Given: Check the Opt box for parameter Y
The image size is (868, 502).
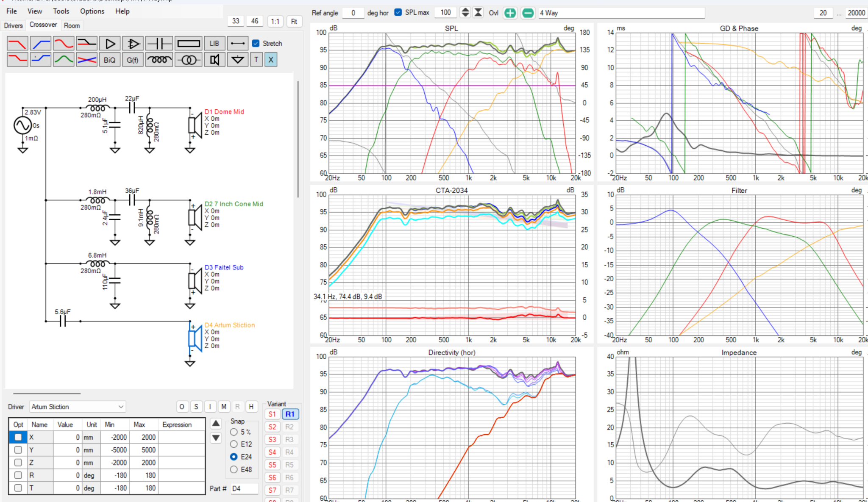Looking at the screenshot, I should pos(18,450).
